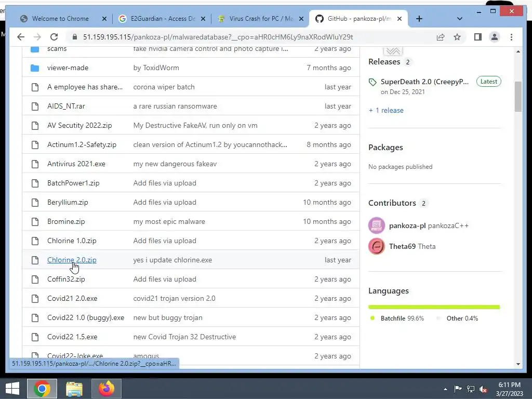Click 'my most epic malware' commit message
Screen dimensions: 532x399
pyautogui.click(x=169, y=221)
